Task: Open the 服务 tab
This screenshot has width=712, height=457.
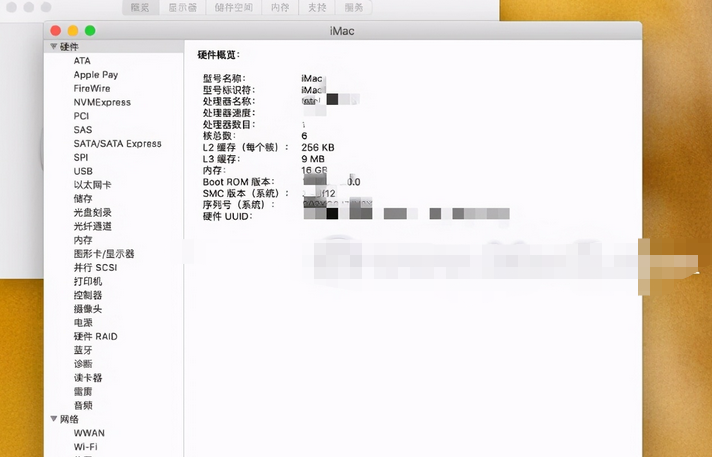Action: click(353, 8)
